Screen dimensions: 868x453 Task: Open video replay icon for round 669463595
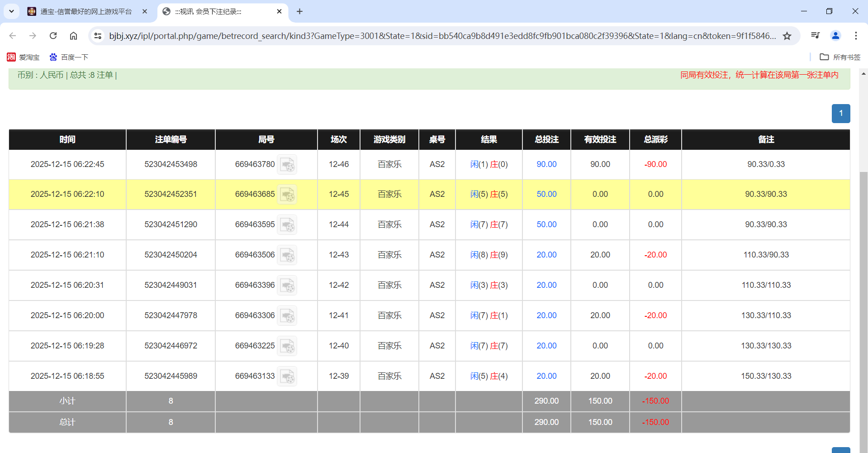click(x=287, y=225)
